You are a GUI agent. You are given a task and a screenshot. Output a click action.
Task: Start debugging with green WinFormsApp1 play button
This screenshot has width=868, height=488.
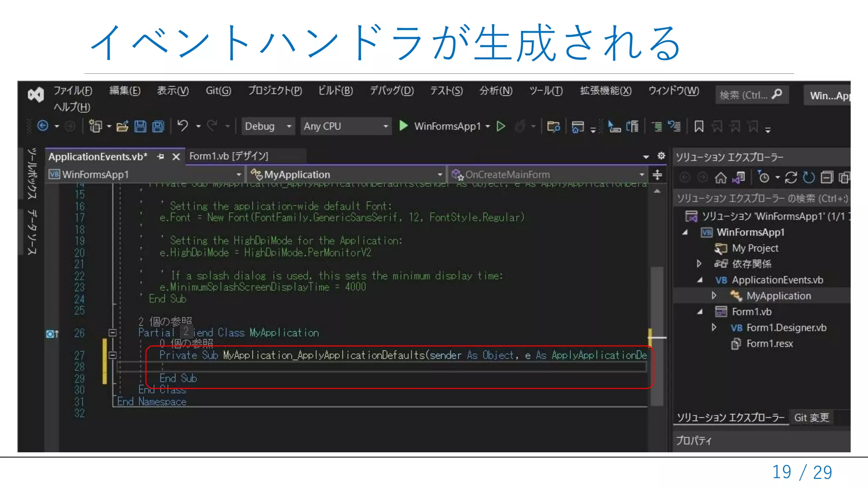(x=403, y=126)
